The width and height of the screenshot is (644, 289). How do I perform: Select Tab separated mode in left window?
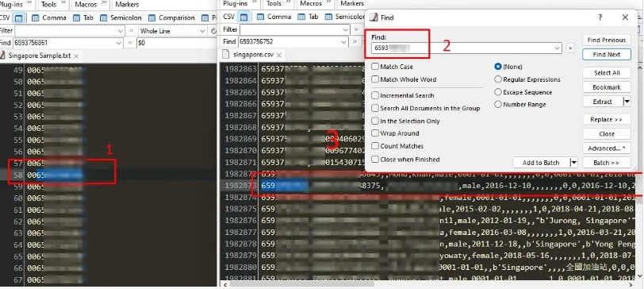[83, 17]
